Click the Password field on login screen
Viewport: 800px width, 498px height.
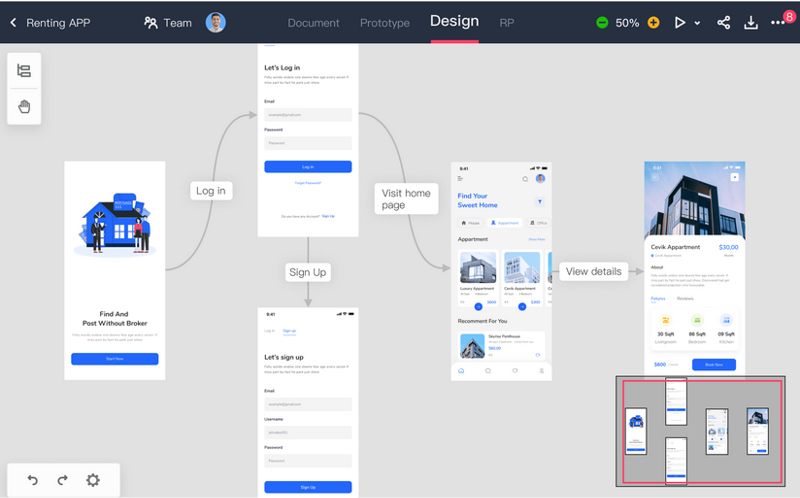coord(308,143)
